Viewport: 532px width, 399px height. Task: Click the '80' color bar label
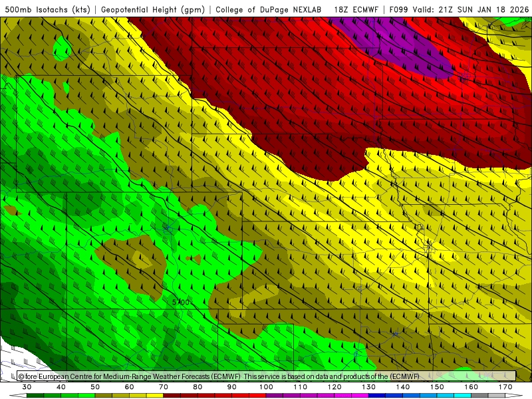pyautogui.click(x=198, y=387)
